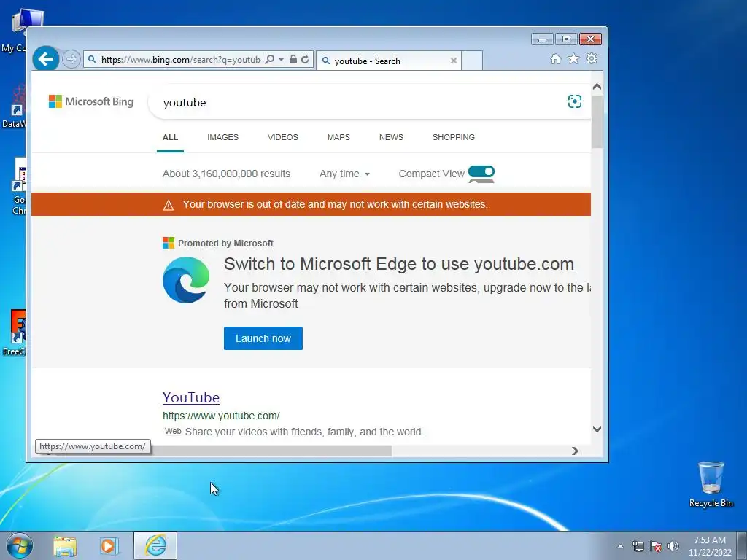
Task: Open a new blank tab
Action: [472, 61]
